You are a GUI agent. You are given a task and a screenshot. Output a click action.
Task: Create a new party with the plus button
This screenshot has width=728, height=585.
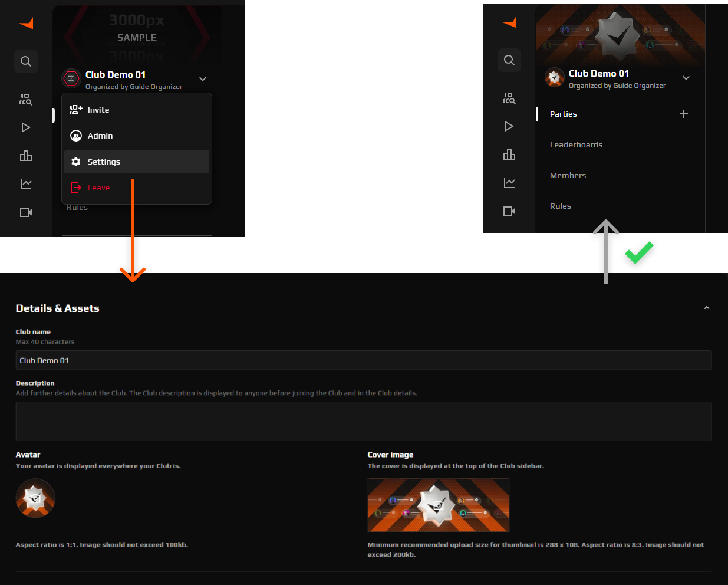(683, 114)
